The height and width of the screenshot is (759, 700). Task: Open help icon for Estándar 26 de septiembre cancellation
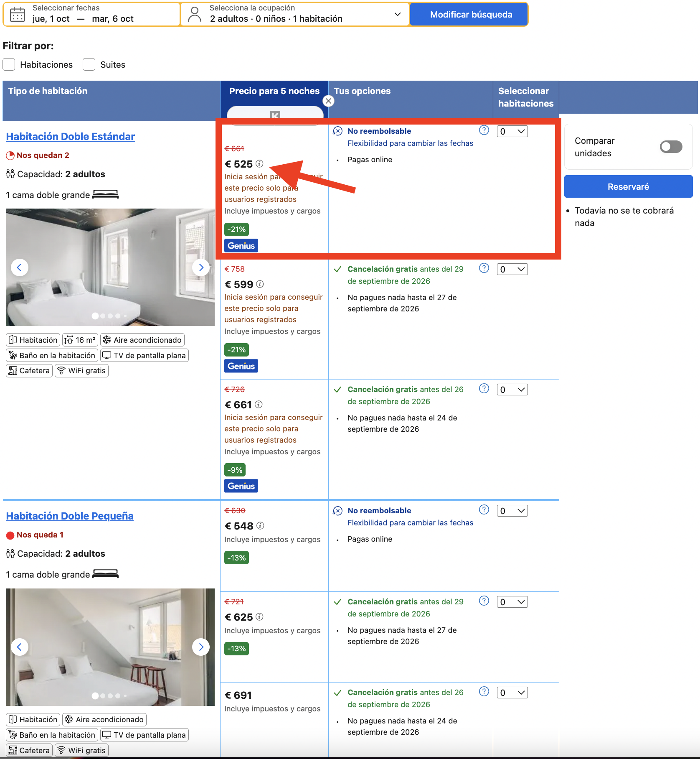click(x=484, y=388)
